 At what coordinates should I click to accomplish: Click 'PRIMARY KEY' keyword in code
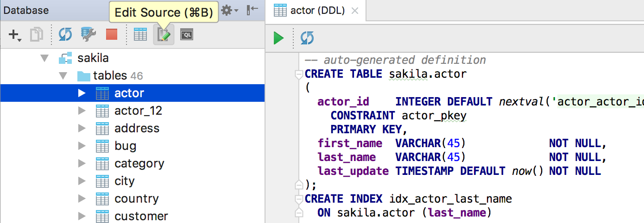[x=366, y=130]
